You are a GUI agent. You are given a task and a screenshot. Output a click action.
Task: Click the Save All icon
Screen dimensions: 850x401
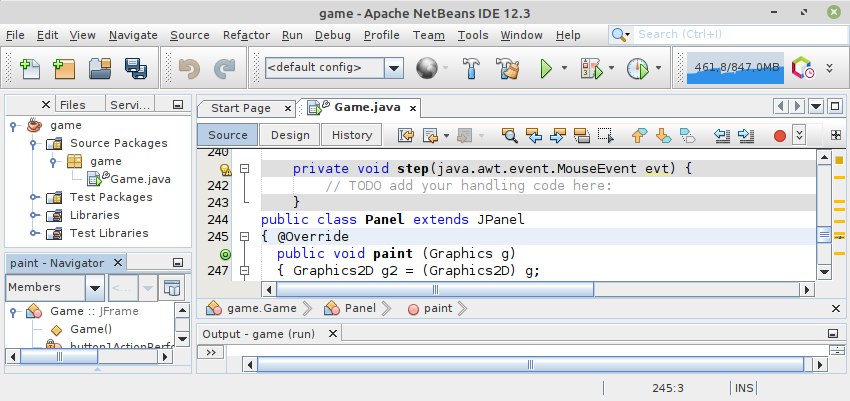pos(135,69)
